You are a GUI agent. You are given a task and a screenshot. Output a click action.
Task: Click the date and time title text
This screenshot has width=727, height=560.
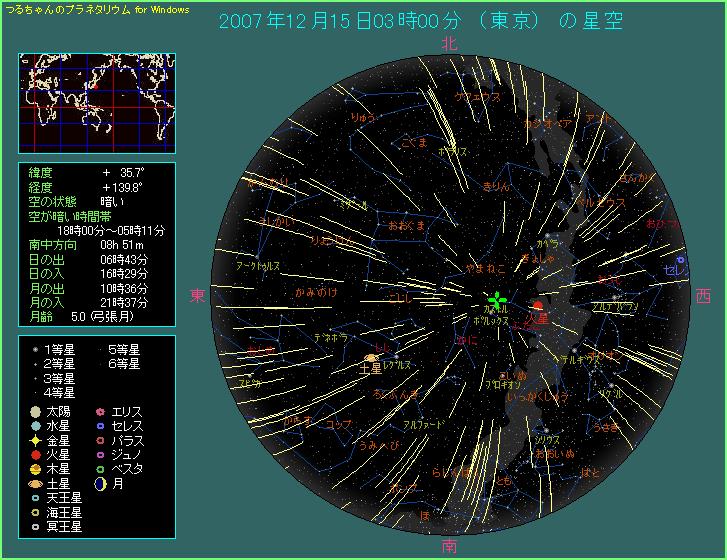[420, 21]
